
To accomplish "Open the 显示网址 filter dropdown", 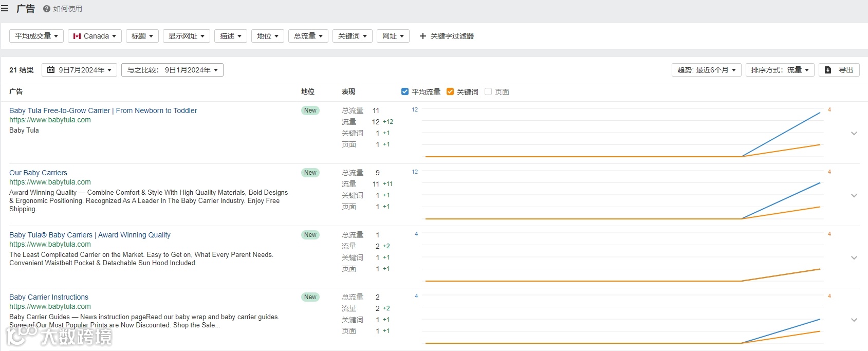I will pos(187,36).
